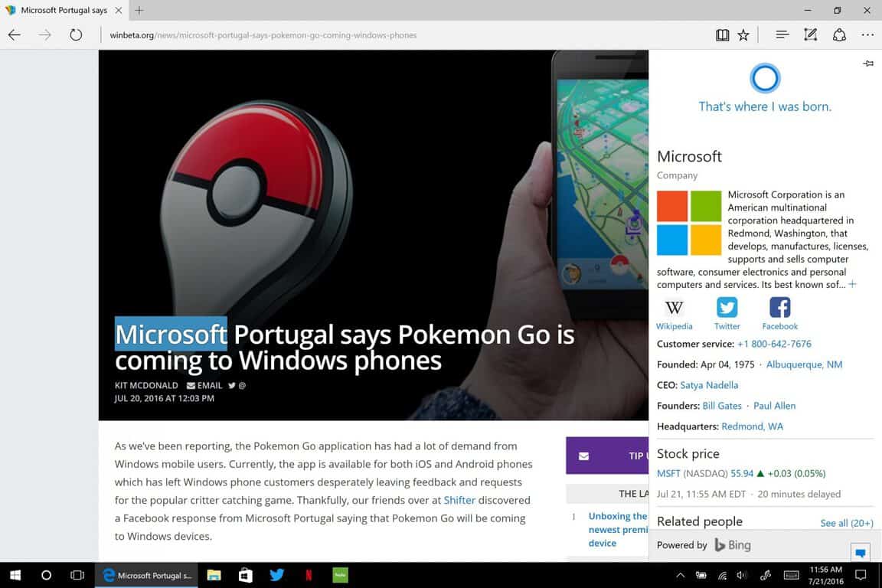Open the touch keyboard tray icon
This screenshot has width=882, height=588.
791,575
